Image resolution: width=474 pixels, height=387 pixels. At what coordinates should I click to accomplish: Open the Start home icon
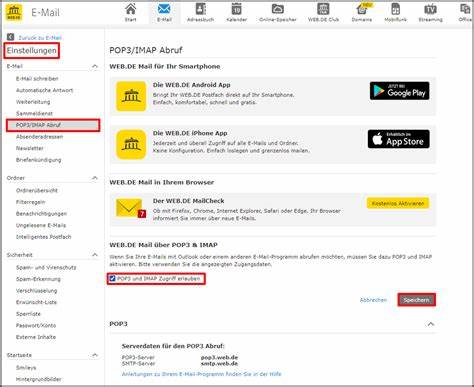pos(131,9)
